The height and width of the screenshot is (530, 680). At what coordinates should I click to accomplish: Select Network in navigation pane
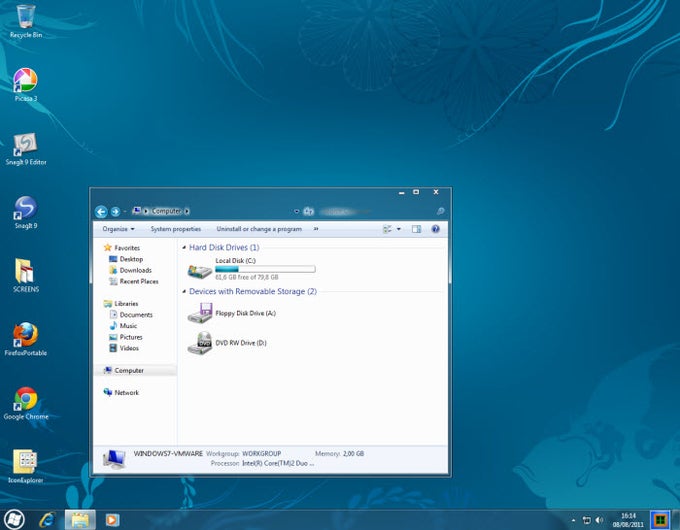click(x=126, y=393)
